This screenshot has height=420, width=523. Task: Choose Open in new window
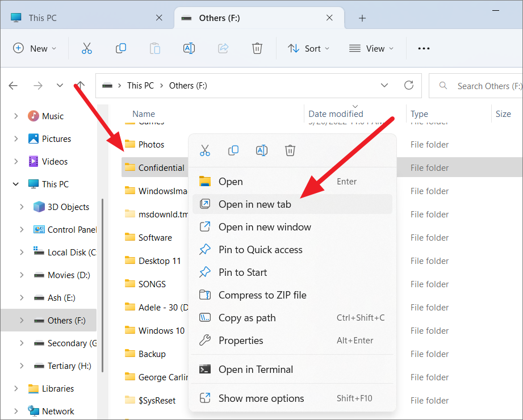tap(292, 227)
